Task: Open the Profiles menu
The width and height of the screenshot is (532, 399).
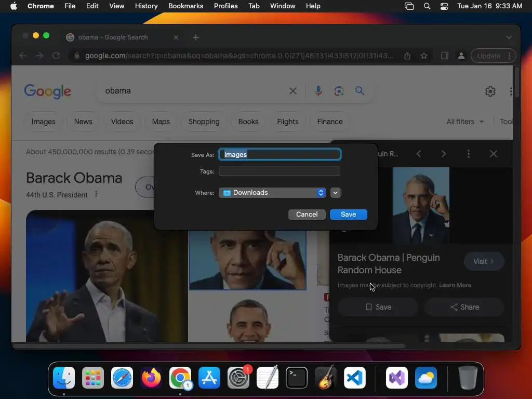Action: pyautogui.click(x=225, y=6)
